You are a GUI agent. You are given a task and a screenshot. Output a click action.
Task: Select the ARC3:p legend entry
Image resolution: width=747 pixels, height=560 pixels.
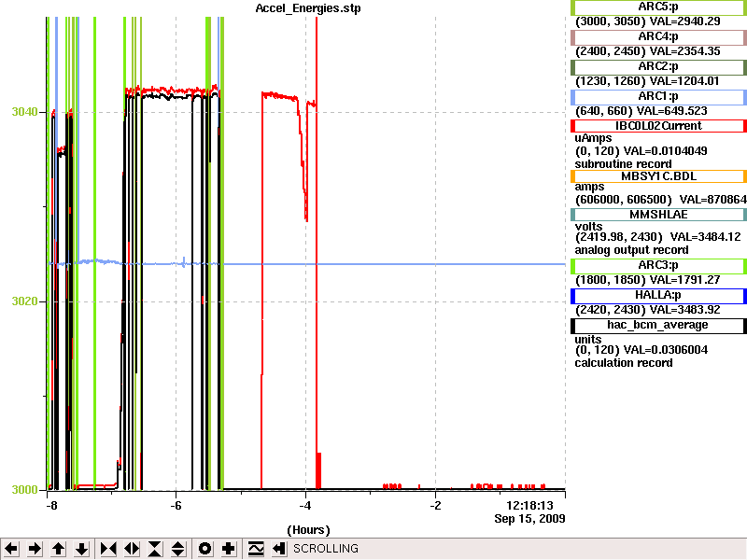658,266
